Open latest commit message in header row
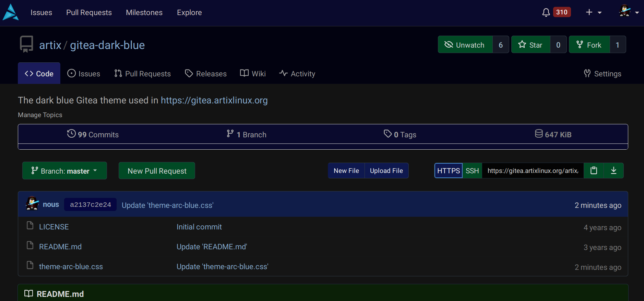Viewport: 644px width, 301px height. tap(168, 205)
